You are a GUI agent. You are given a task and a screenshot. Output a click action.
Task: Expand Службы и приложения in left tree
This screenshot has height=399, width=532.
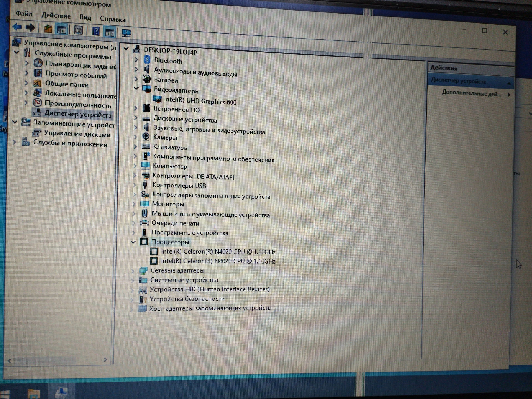click(14, 142)
